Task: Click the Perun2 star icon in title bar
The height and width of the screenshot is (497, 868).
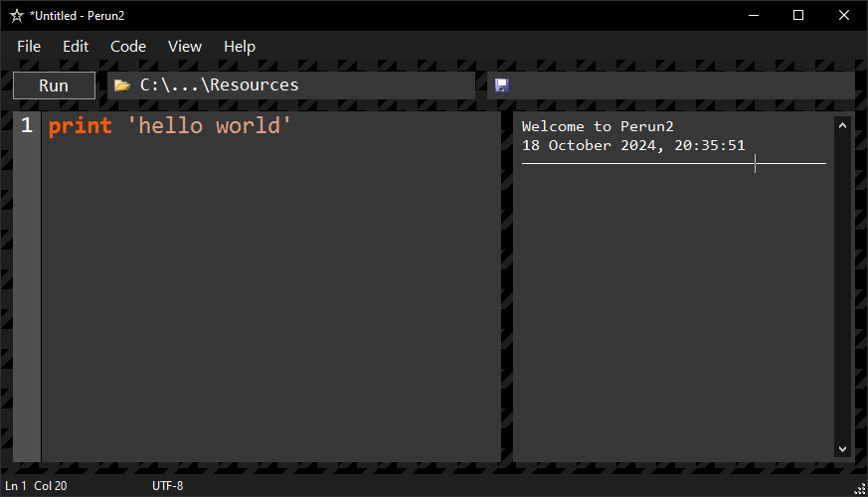Action: [x=17, y=16]
